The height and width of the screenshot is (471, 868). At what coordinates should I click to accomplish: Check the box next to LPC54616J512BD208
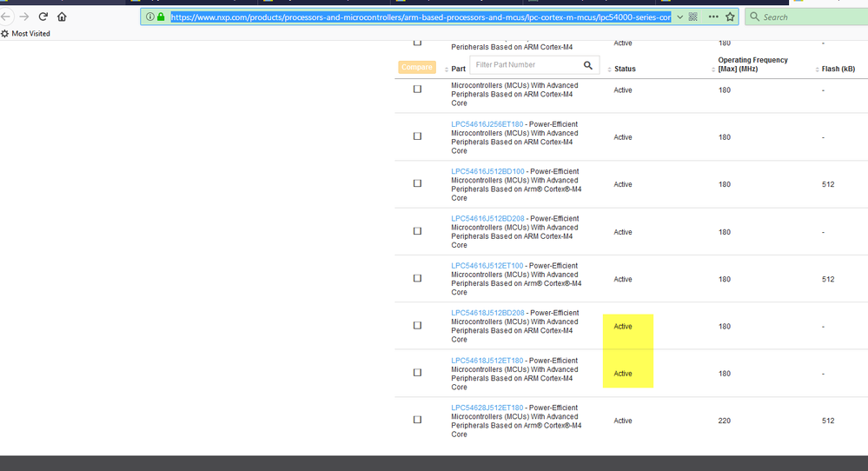[417, 231]
